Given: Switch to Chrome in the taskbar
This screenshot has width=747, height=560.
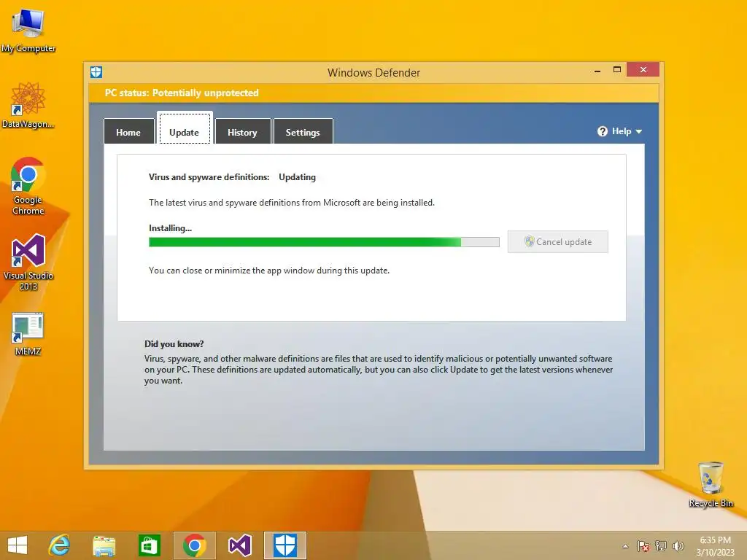Looking at the screenshot, I should coord(194,545).
